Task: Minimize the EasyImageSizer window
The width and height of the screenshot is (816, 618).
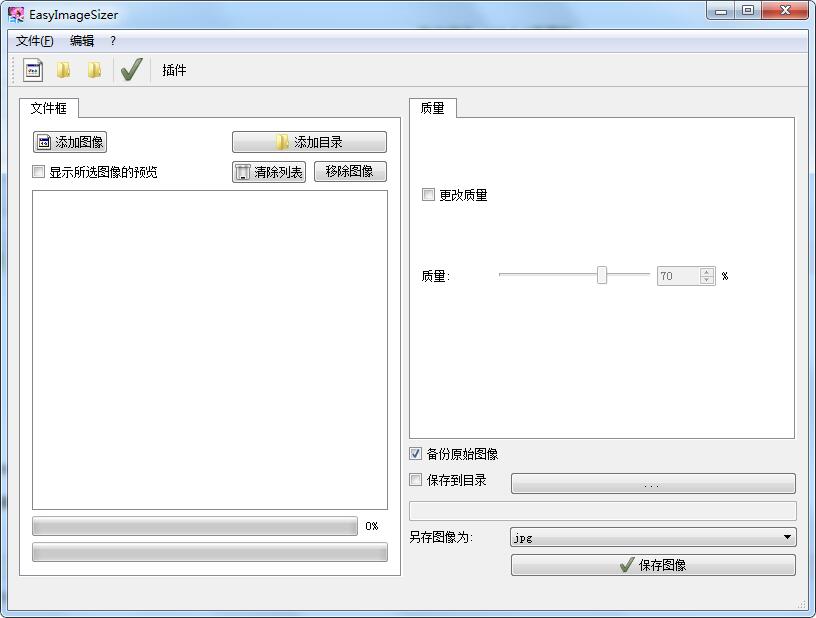Action: click(x=721, y=11)
